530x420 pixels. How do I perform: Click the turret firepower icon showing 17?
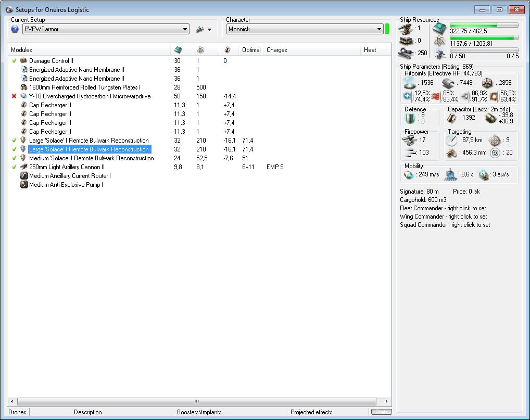409,140
